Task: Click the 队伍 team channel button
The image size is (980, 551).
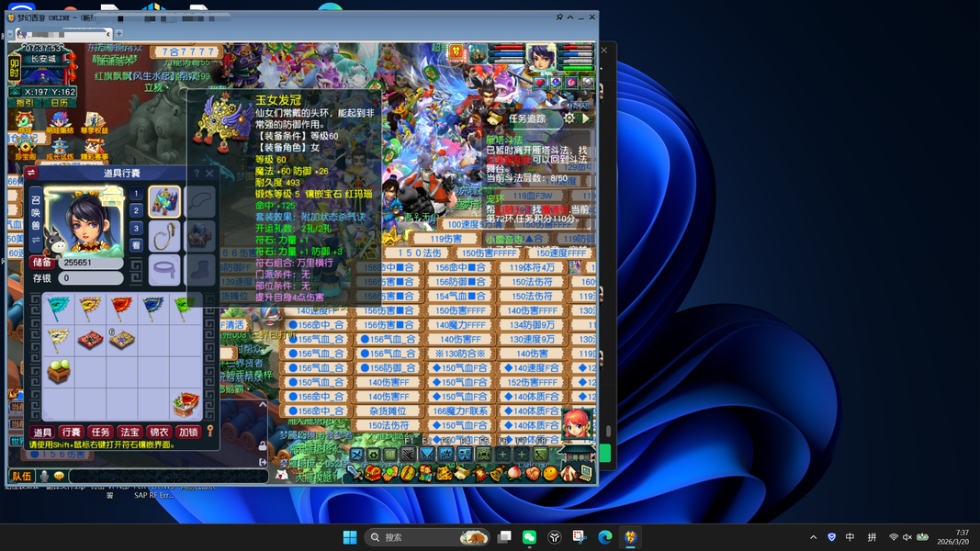Action: (22, 476)
